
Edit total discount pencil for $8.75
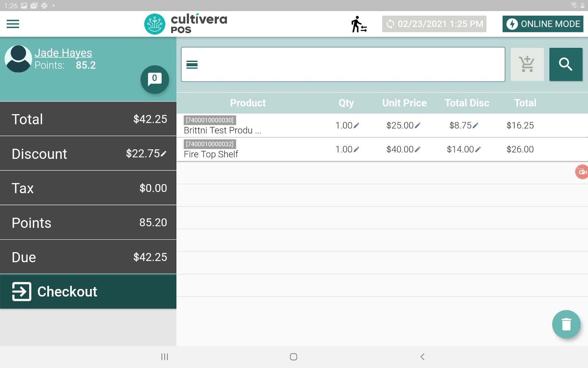(x=475, y=125)
